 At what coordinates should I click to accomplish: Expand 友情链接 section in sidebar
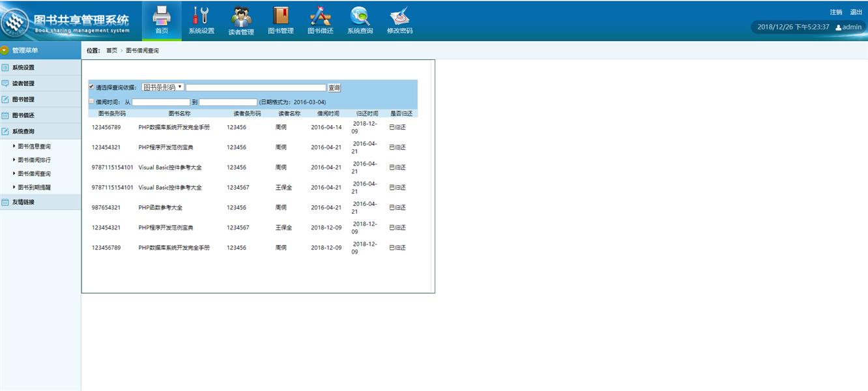(x=23, y=202)
